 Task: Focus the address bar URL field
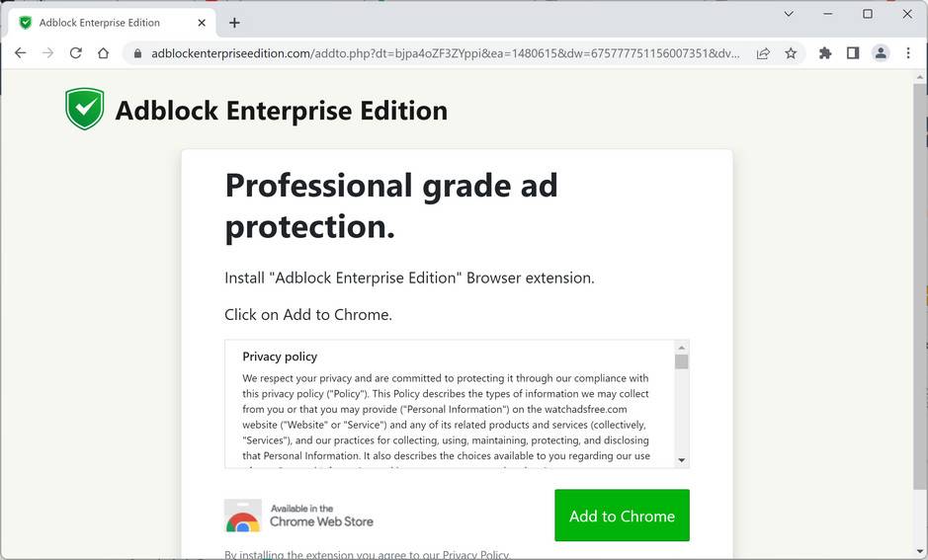pos(445,53)
